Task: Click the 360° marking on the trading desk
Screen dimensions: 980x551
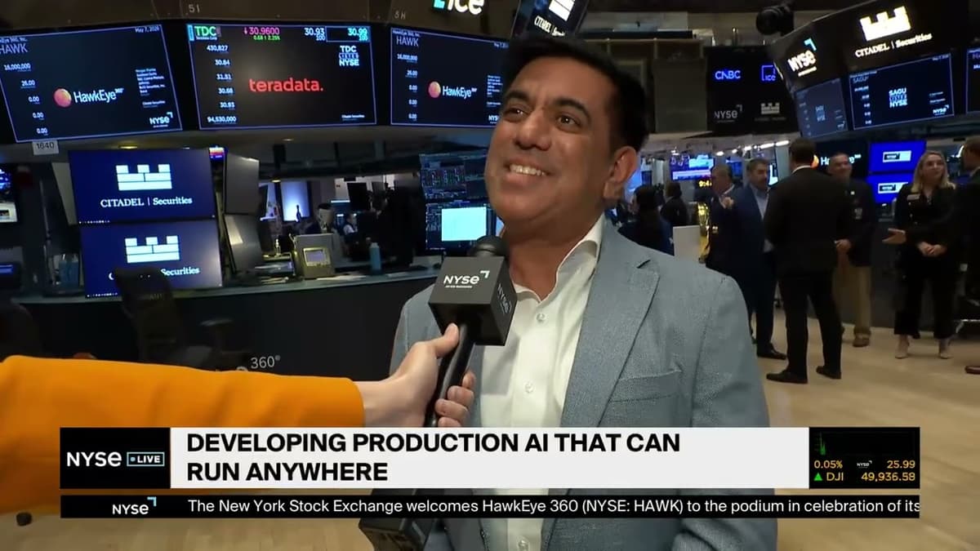Action: tap(264, 362)
